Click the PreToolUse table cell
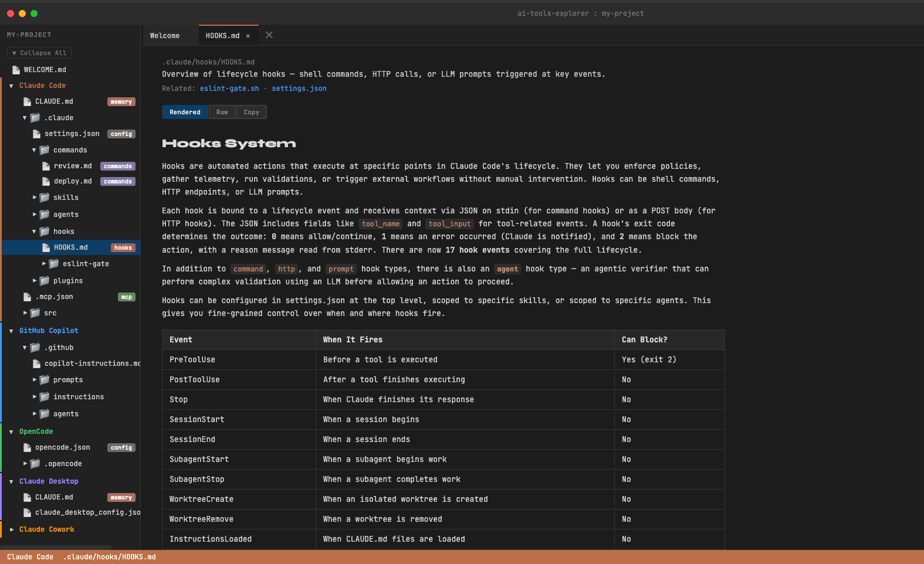This screenshot has height=564, width=924. [x=239, y=359]
